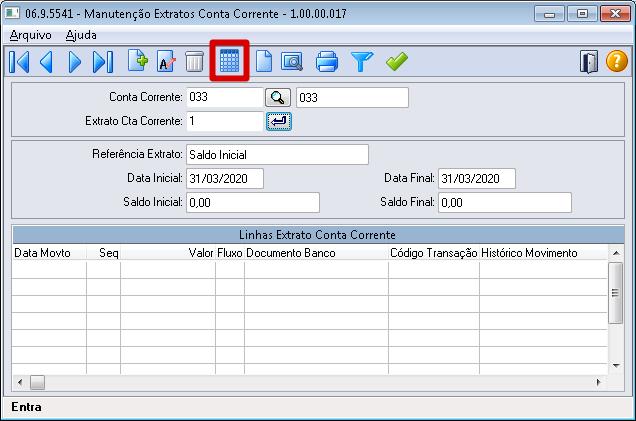Delete record using the trash can icon
This screenshot has height=421, width=636.
pyautogui.click(x=194, y=62)
